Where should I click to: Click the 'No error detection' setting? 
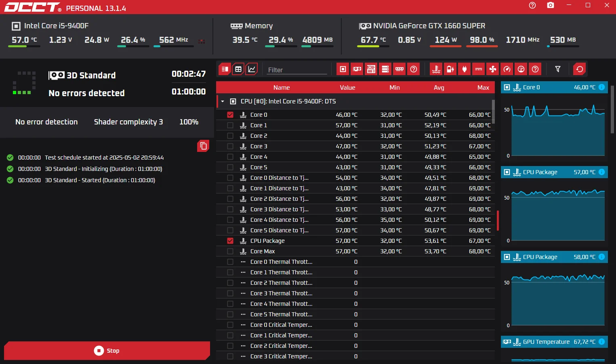pos(46,122)
